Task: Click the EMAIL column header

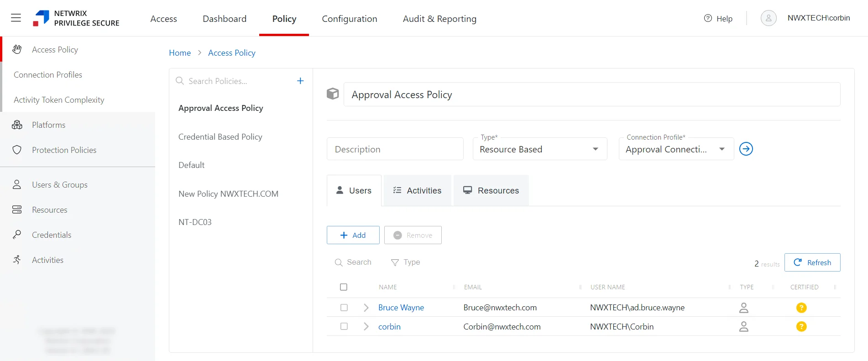Action: click(x=473, y=287)
